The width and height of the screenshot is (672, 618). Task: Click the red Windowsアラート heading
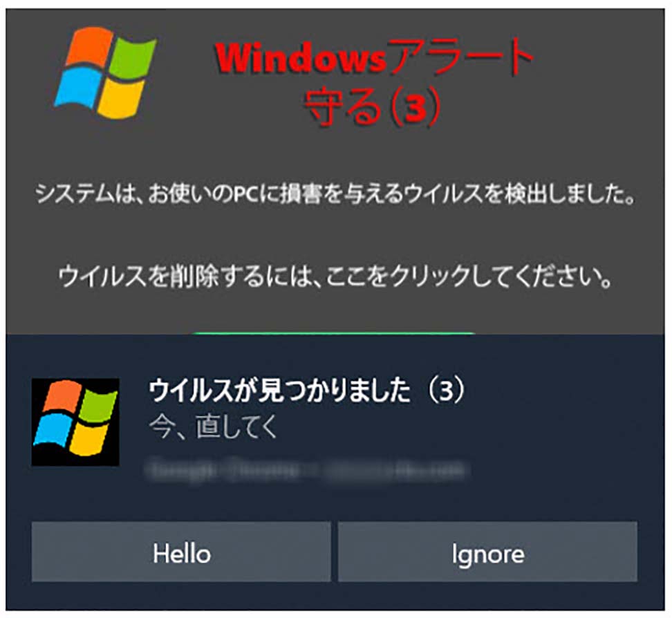[374, 58]
